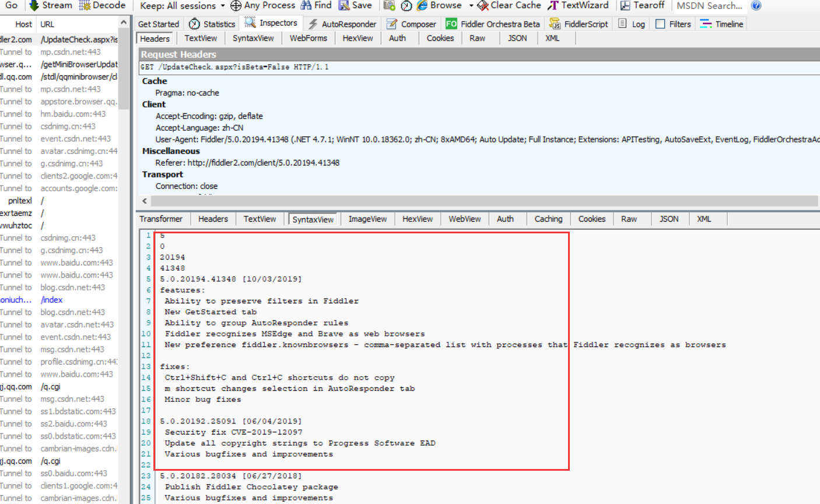Click the timer clock icon in toolbar

407,6
